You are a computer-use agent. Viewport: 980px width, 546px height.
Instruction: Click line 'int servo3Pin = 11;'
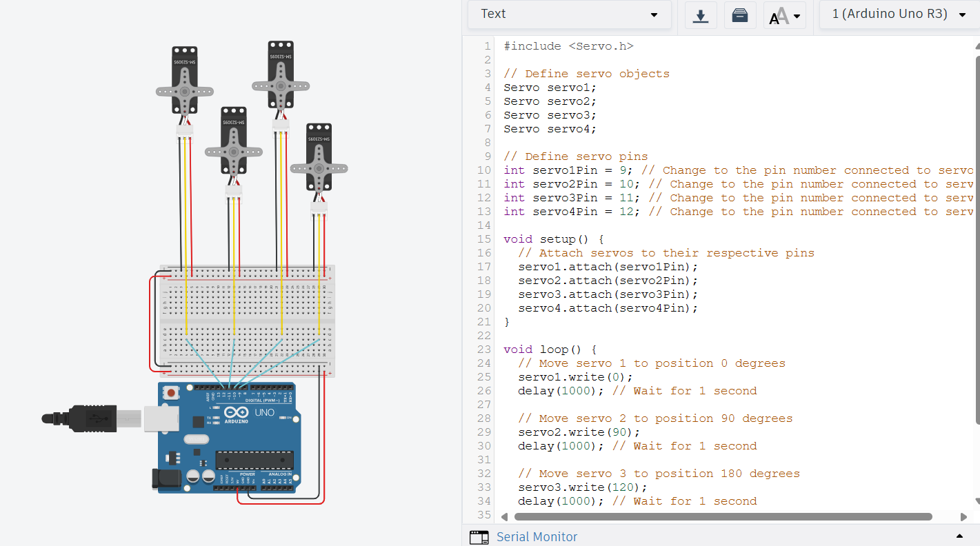tap(572, 198)
